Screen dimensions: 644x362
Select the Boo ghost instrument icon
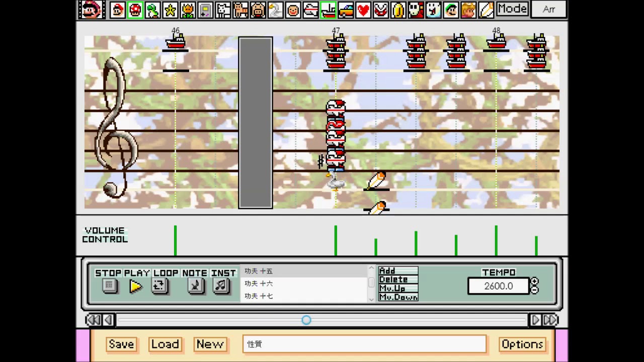click(434, 10)
